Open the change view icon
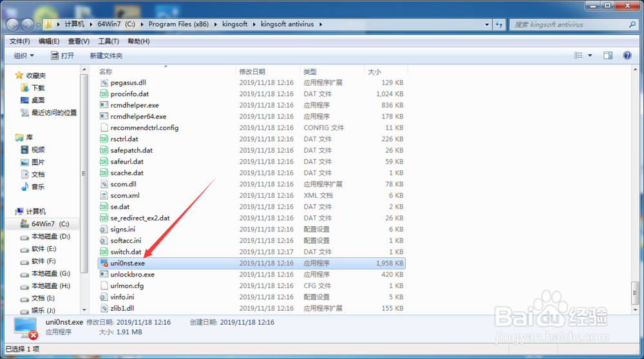The image size is (644, 359). tap(578, 55)
